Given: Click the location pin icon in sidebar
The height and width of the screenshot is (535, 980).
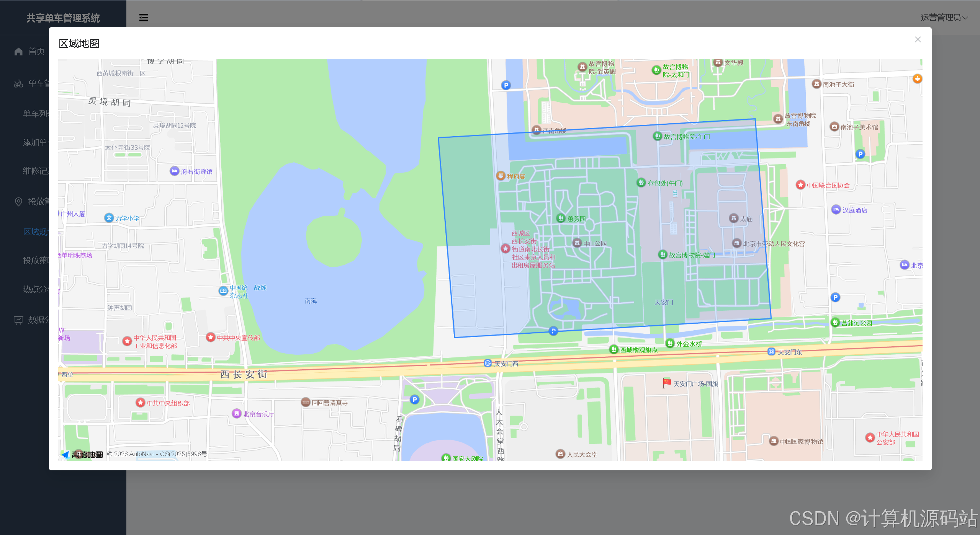Looking at the screenshot, I should 18,202.
